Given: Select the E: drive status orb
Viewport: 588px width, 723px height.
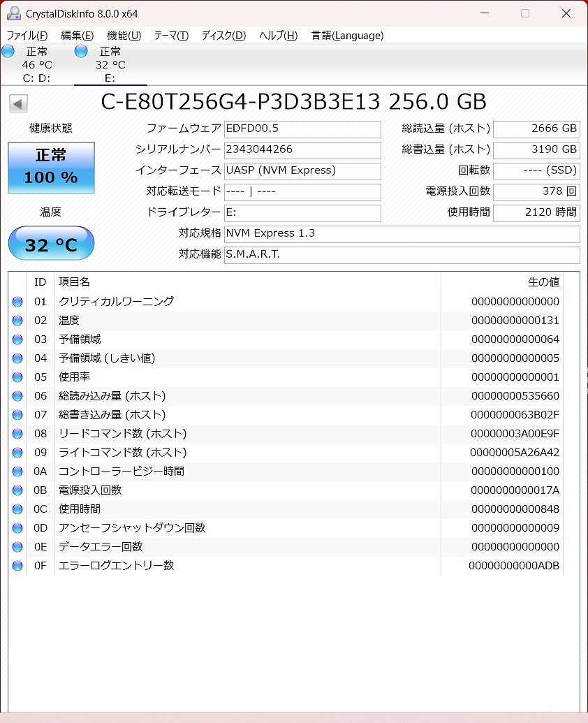Looking at the screenshot, I should tap(81, 51).
